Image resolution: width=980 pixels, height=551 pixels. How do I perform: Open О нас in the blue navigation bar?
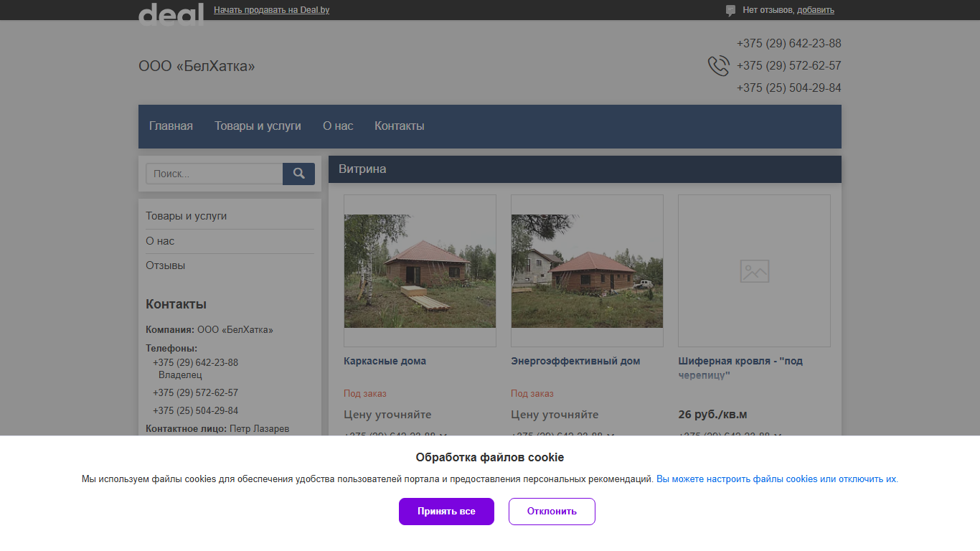click(x=338, y=126)
